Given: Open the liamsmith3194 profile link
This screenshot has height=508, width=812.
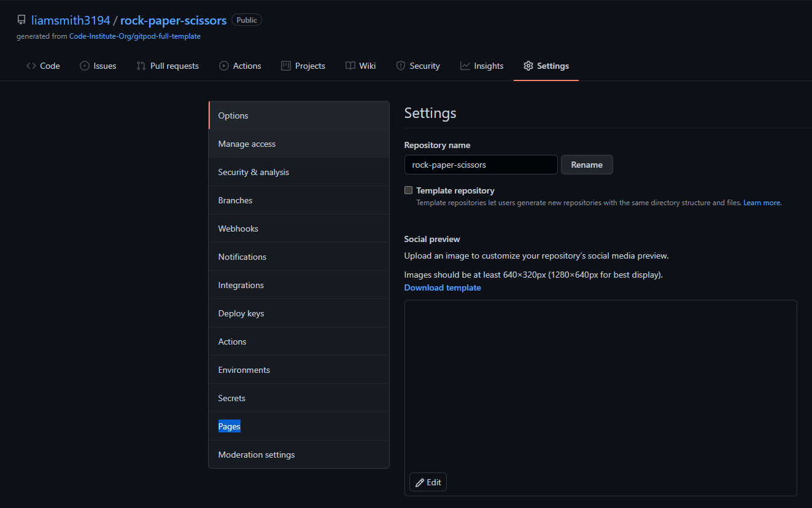Looking at the screenshot, I should click(x=71, y=20).
